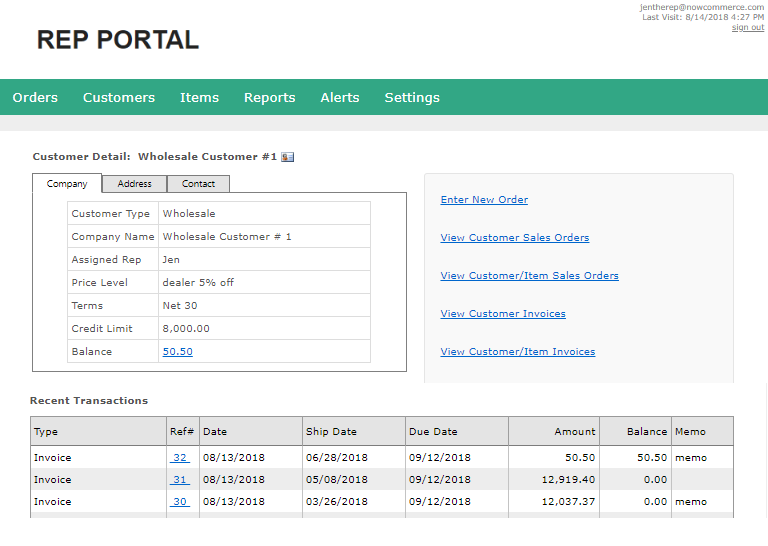This screenshot has height=546, width=768.
Task: Open invoice reference number 32
Action: click(179, 458)
